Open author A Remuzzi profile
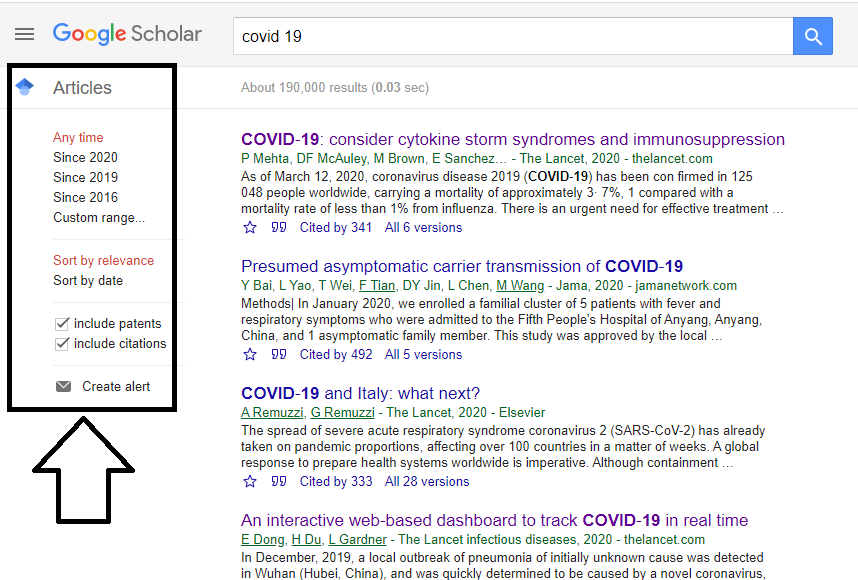This screenshot has height=580, width=858. point(273,413)
